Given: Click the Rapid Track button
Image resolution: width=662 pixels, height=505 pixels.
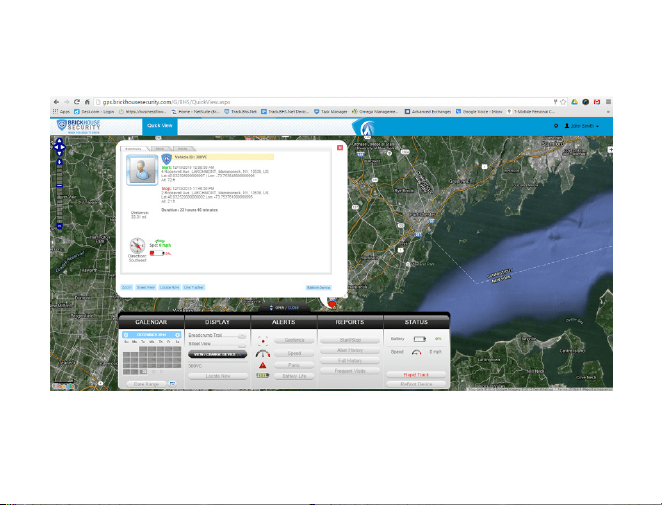Looking at the screenshot, I should tap(416, 375).
